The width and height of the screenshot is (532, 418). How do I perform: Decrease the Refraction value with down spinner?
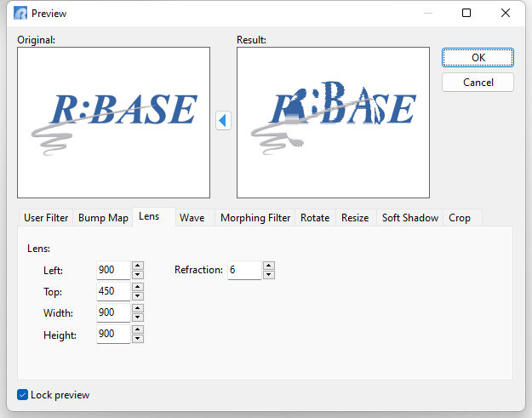tap(269, 274)
